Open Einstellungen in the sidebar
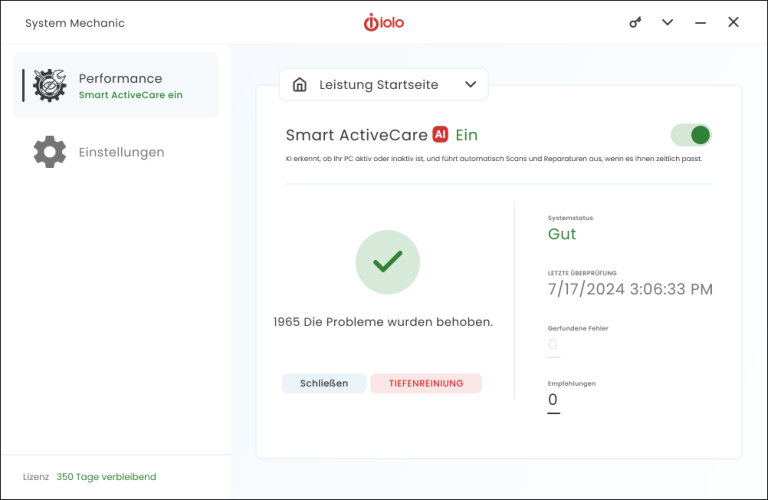 point(116,152)
